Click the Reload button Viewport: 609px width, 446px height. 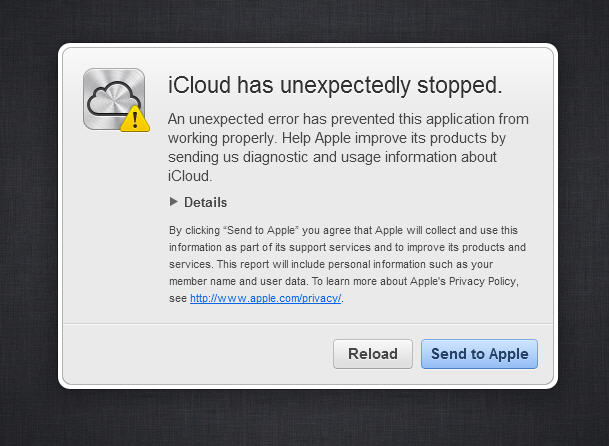point(373,354)
